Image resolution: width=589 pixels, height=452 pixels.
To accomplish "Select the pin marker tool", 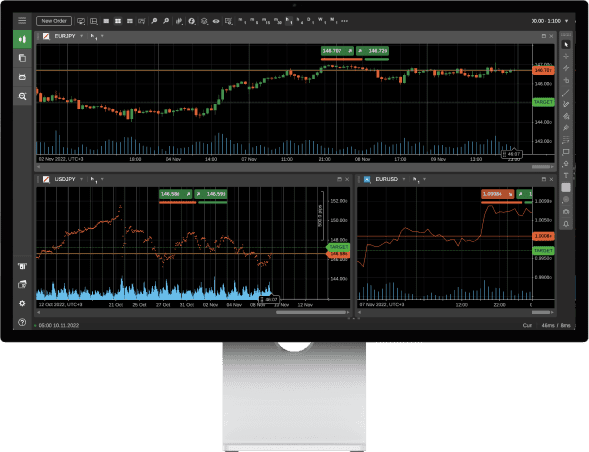I will 566,128.
